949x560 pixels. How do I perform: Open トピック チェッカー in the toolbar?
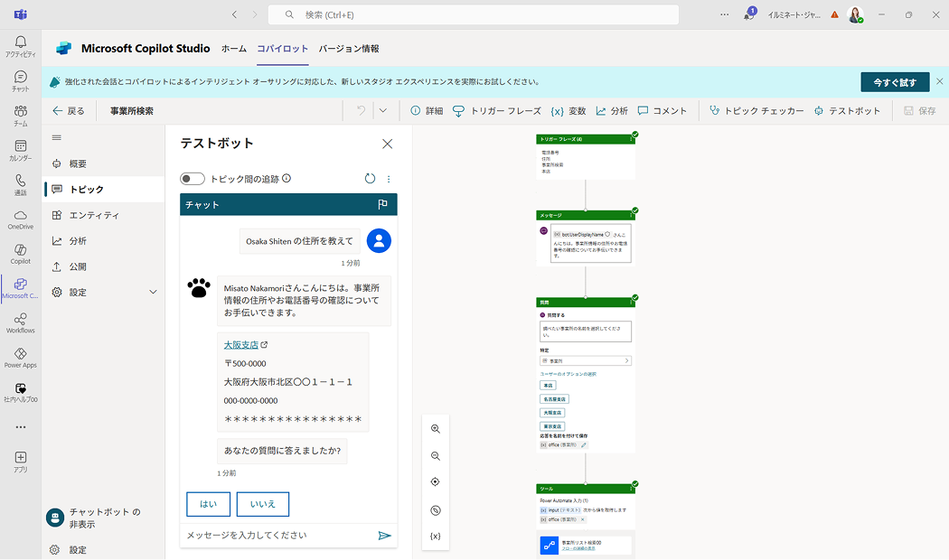[756, 111]
